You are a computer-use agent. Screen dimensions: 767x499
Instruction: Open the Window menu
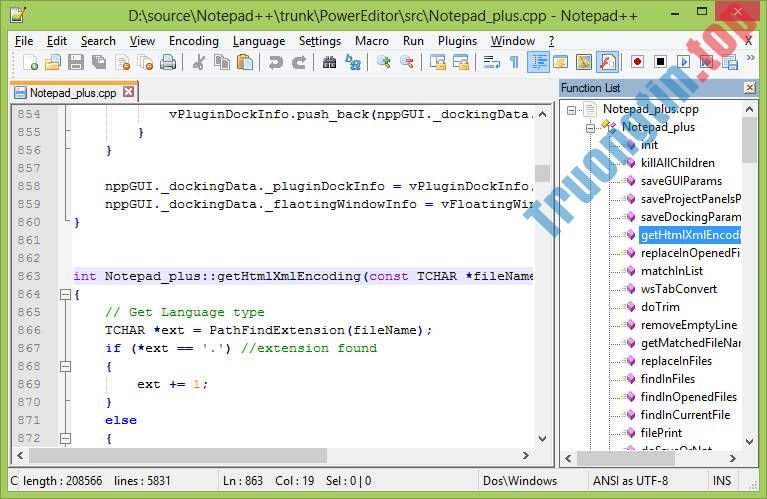pos(513,41)
